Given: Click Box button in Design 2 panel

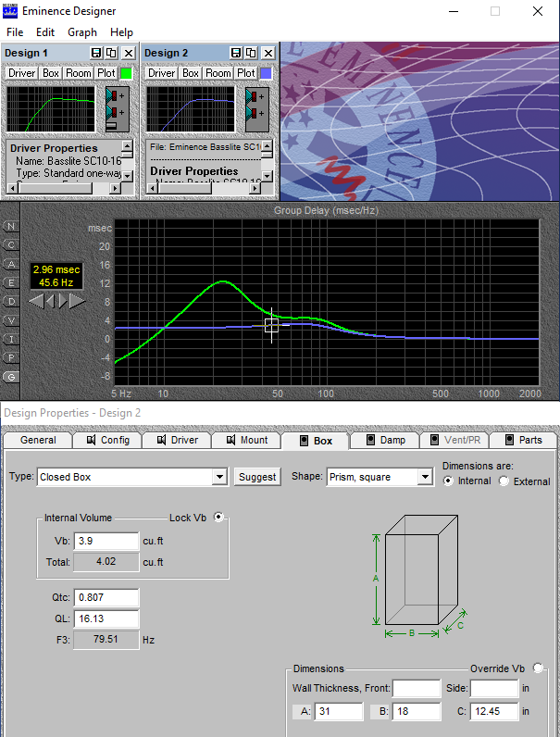Looking at the screenshot, I should pos(191,73).
